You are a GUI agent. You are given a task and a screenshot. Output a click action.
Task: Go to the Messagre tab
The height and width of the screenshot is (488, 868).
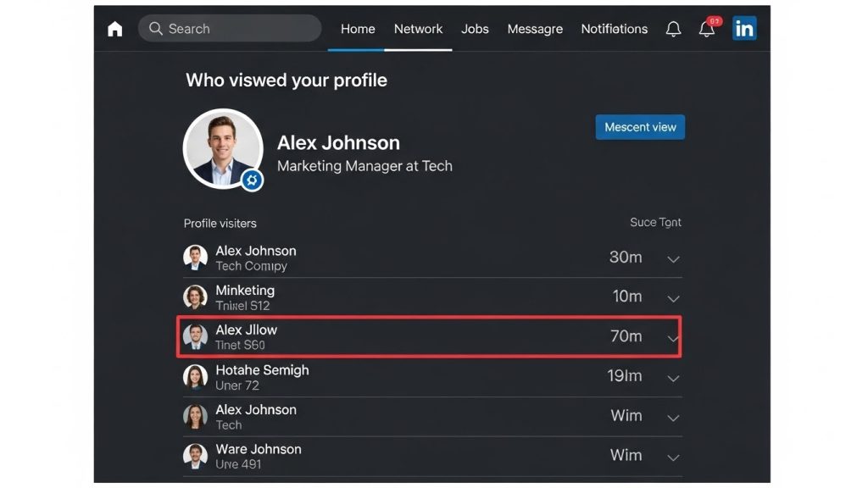click(535, 29)
